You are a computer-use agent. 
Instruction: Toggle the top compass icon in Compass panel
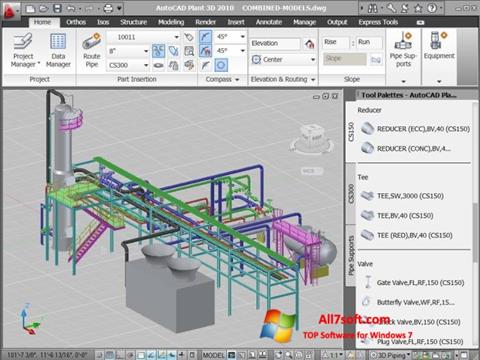click(x=205, y=37)
